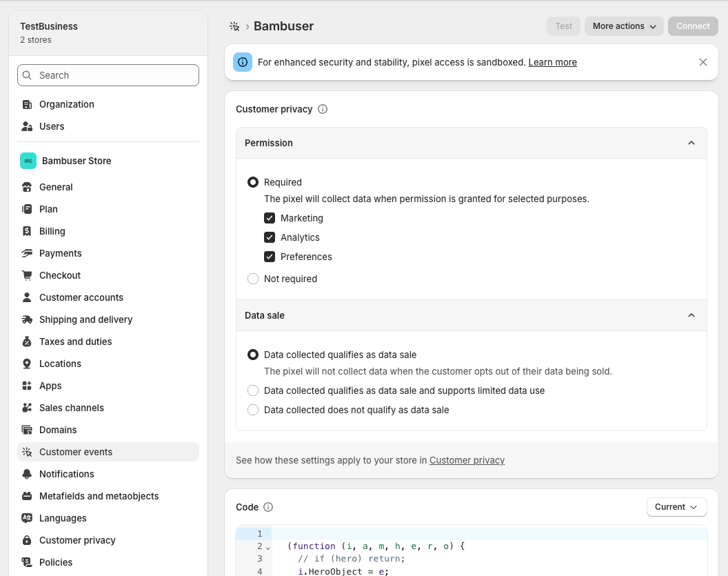This screenshot has height=576, width=728.
Task: Click the TestBusiness 2 stores header
Action: [x=108, y=32]
